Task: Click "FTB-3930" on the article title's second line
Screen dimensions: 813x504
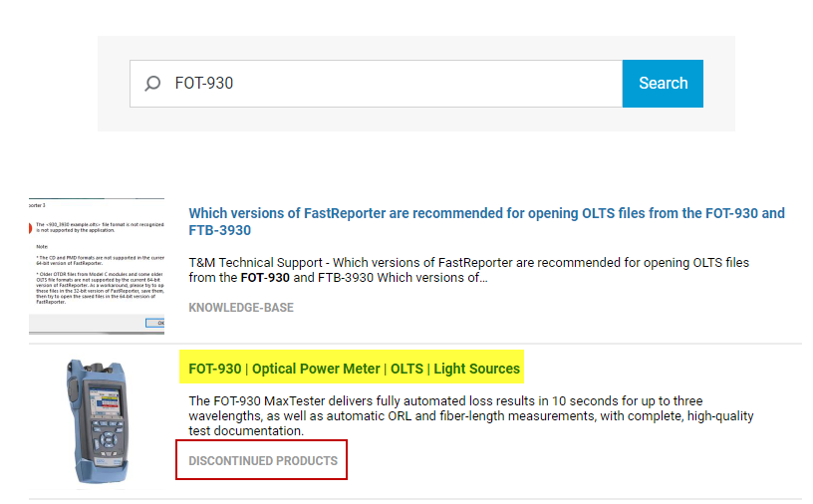Action: (x=220, y=230)
